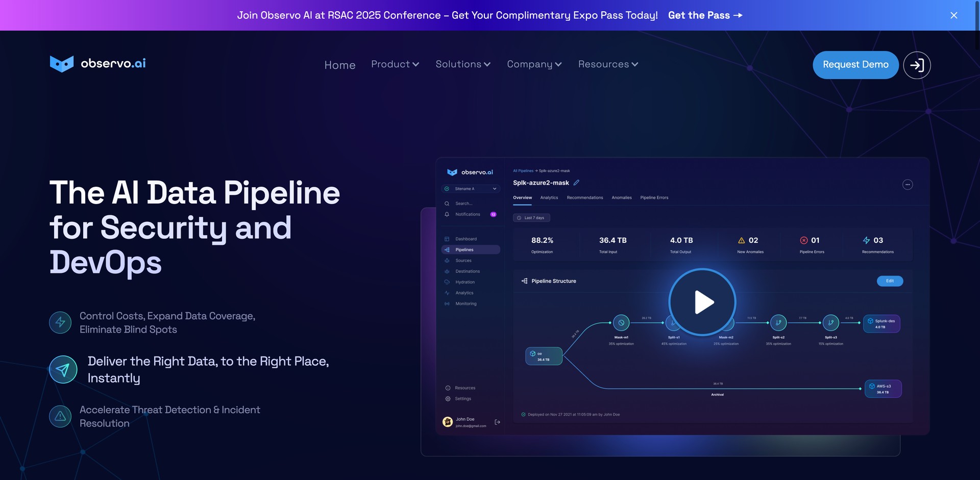Screen dimensions: 980x480
Task: Click the AWS-s3 destination node
Action: pos(883,389)
